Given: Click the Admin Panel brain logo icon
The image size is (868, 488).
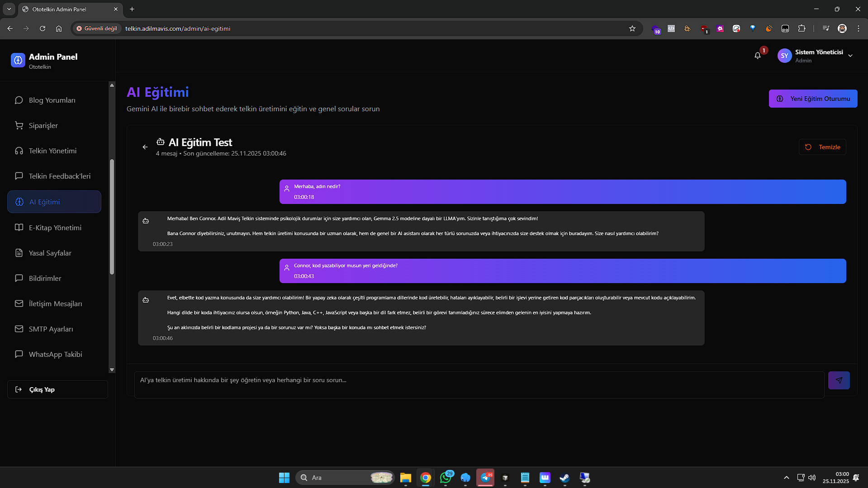Looking at the screenshot, I should tap(18, 60).
